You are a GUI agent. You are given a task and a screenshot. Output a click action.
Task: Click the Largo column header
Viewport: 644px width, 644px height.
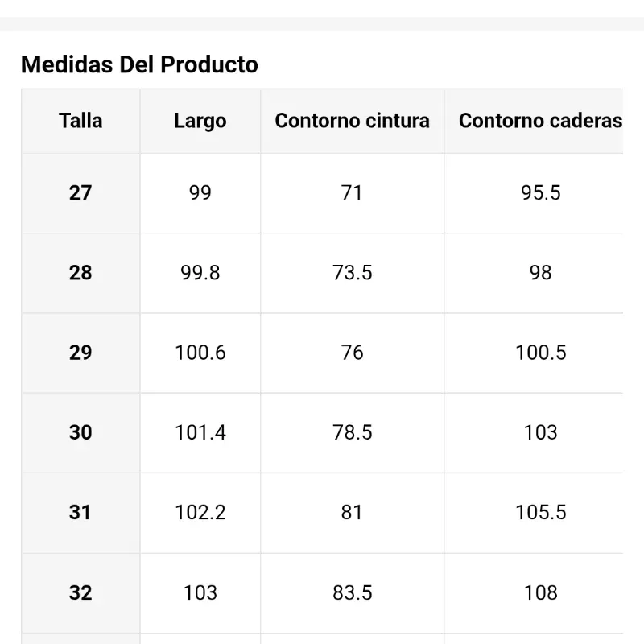tap(200, 121)
